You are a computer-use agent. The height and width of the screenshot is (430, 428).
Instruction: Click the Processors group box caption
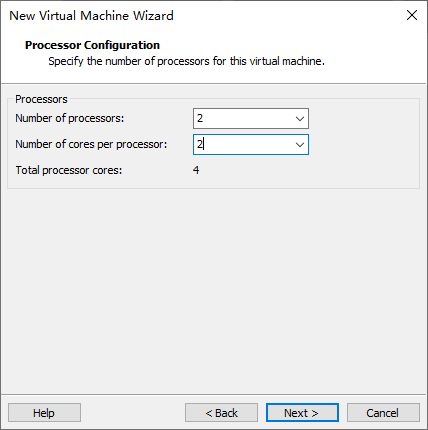pos(41,99)
